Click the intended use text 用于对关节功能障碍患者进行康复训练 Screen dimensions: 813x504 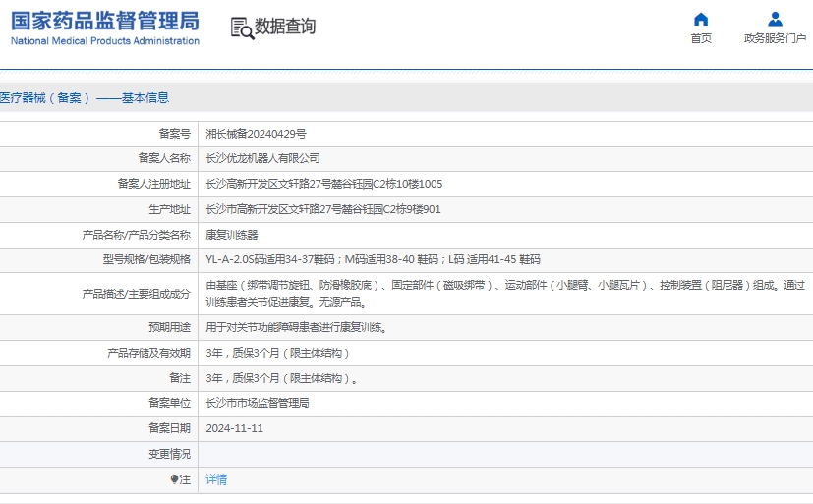tap(296, 327)
